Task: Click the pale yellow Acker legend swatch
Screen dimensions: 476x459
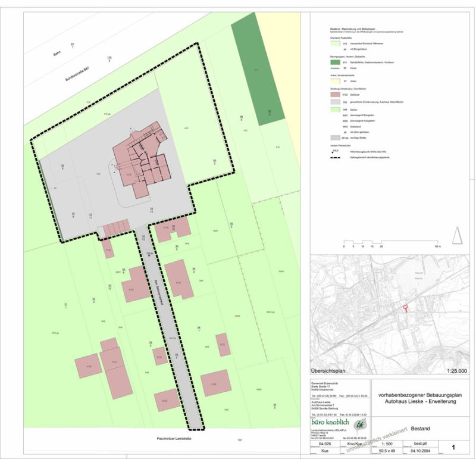Action: pos(335,81)
